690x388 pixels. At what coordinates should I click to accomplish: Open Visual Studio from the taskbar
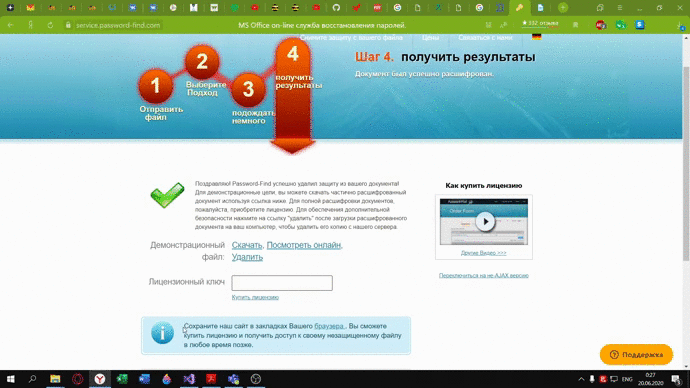[x=189, y=379]
